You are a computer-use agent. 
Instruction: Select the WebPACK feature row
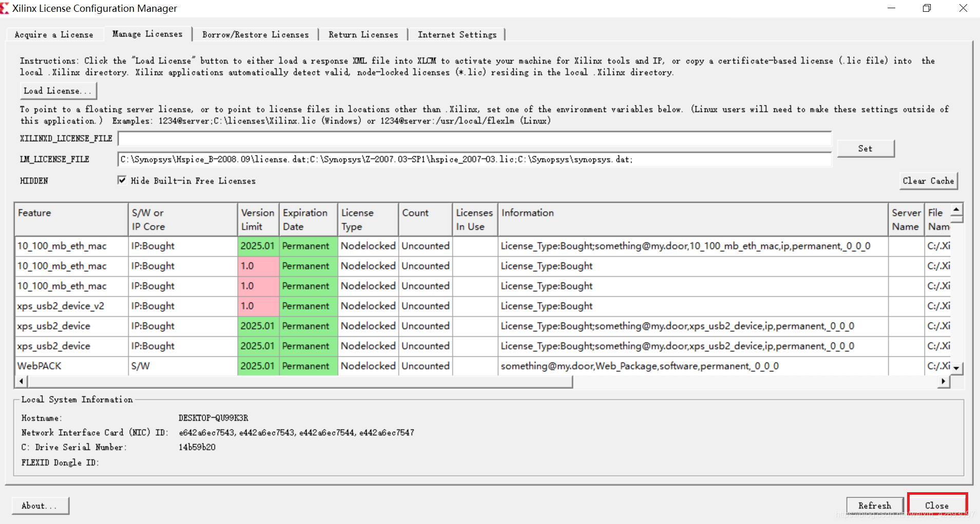coord(483,366)
